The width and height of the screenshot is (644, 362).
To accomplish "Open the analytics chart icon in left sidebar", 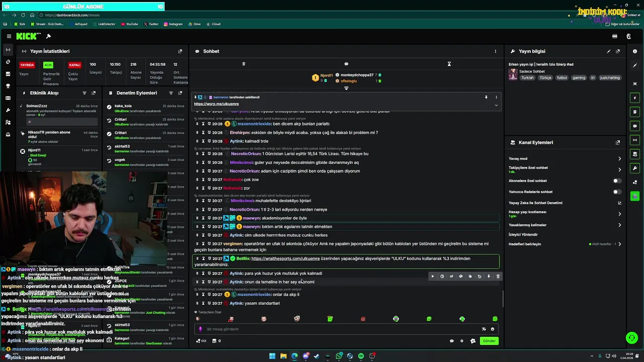I will 8,74.
